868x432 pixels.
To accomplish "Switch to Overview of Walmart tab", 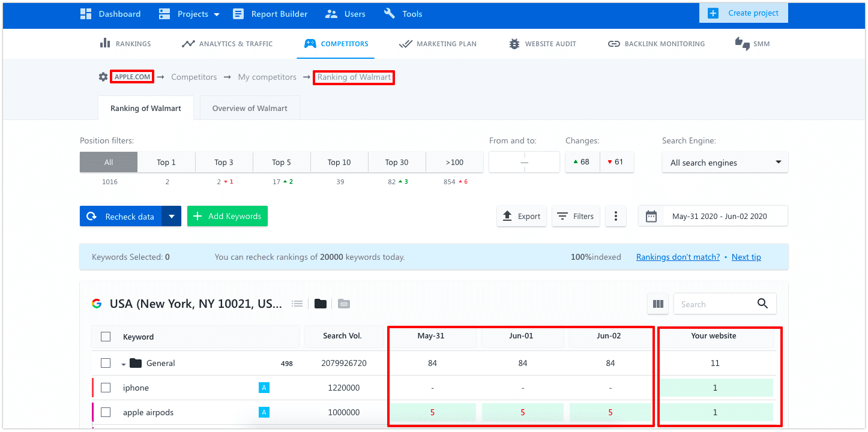I will [x=250, y=108].
